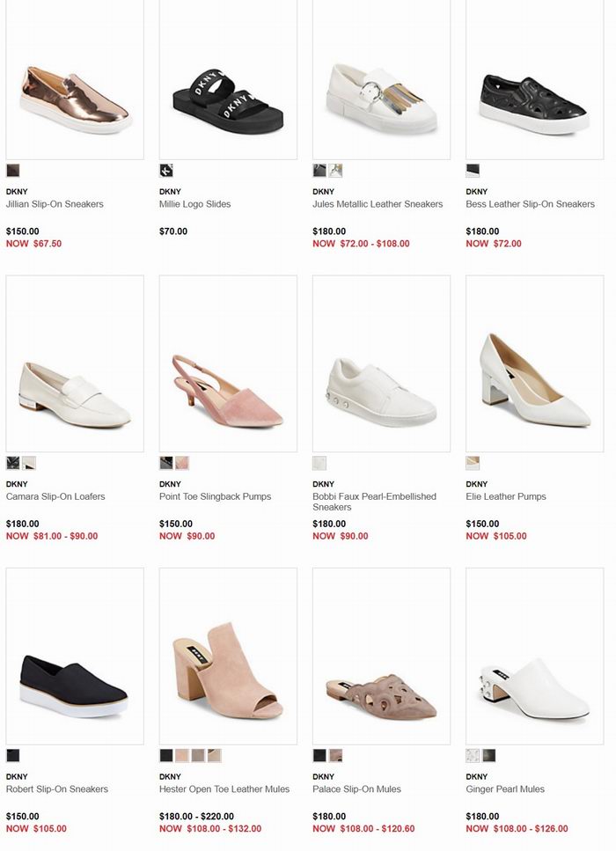Click the black Robert slip-on sneaker image
The image size is (616, 851).
pos(75,657)
